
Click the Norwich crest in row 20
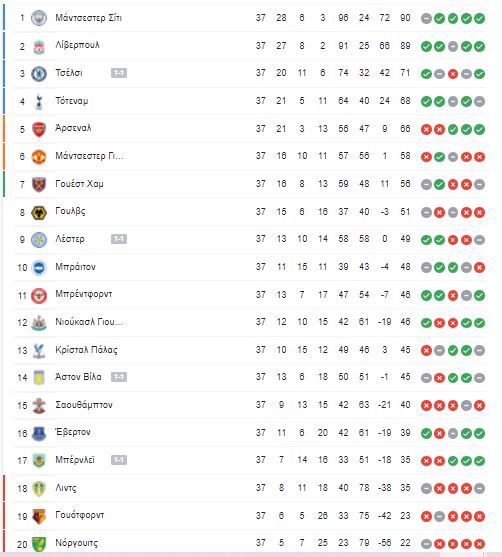(39, 544)
